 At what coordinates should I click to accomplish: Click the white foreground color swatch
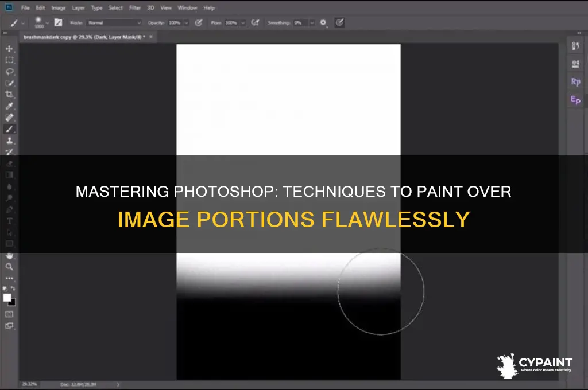pos(6,297)
